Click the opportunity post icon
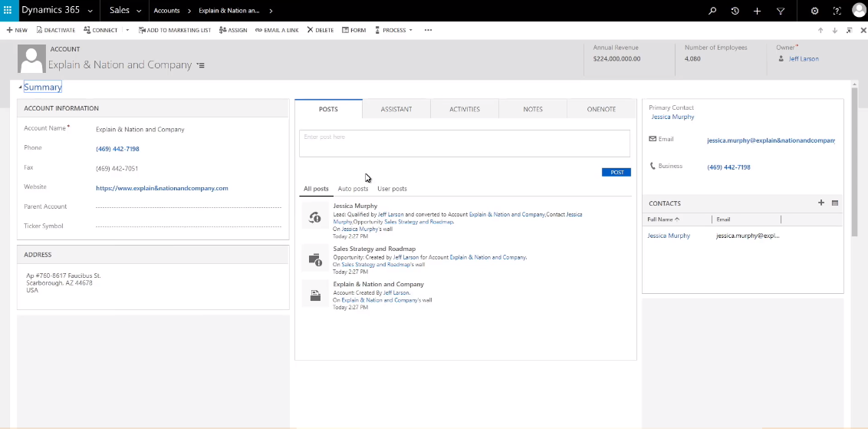Screen dimensions: 868x429 pyautogui.click(x=315, y=259)
